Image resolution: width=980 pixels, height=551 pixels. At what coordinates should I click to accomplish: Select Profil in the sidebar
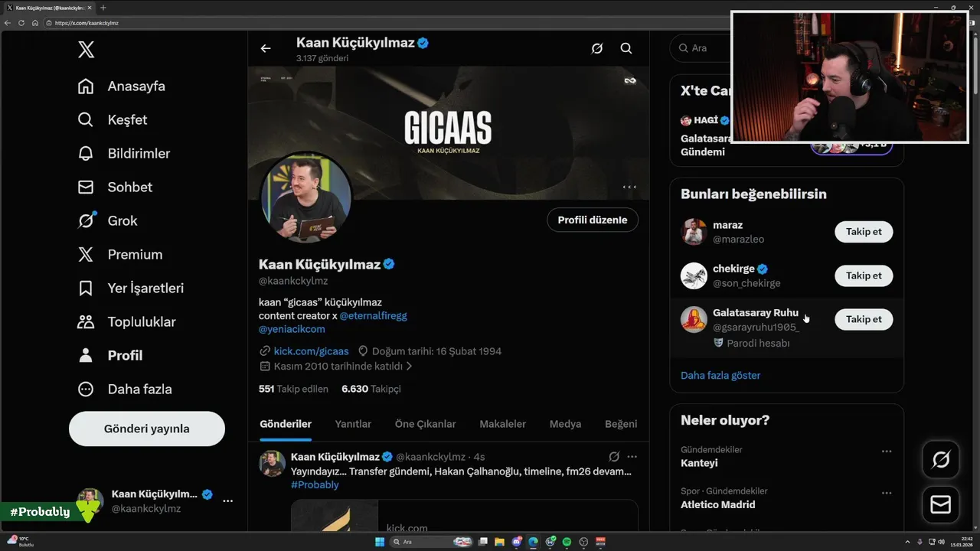click(x=109, y=355)
